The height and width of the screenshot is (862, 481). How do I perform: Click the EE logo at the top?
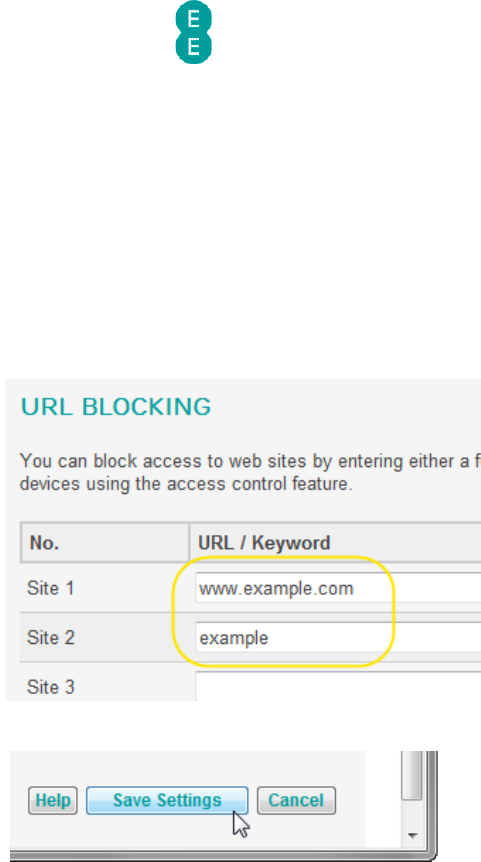[193, 33]
